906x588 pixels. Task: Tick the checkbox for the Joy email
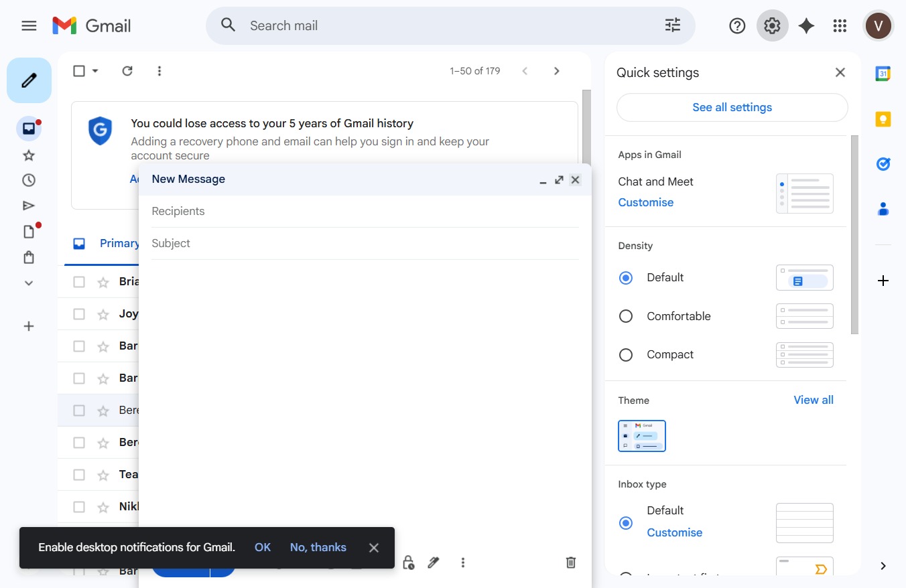[79, 314]
